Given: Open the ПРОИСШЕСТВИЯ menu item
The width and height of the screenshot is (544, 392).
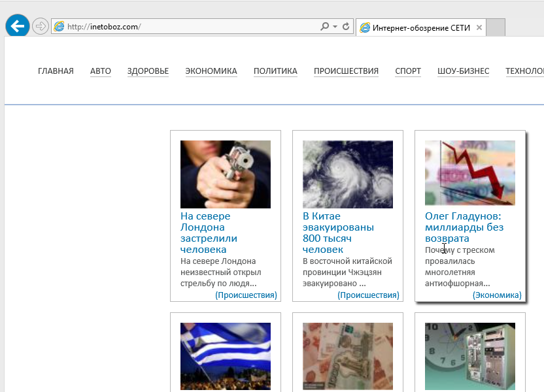Looking at the screenshot, I should [346, 71].
